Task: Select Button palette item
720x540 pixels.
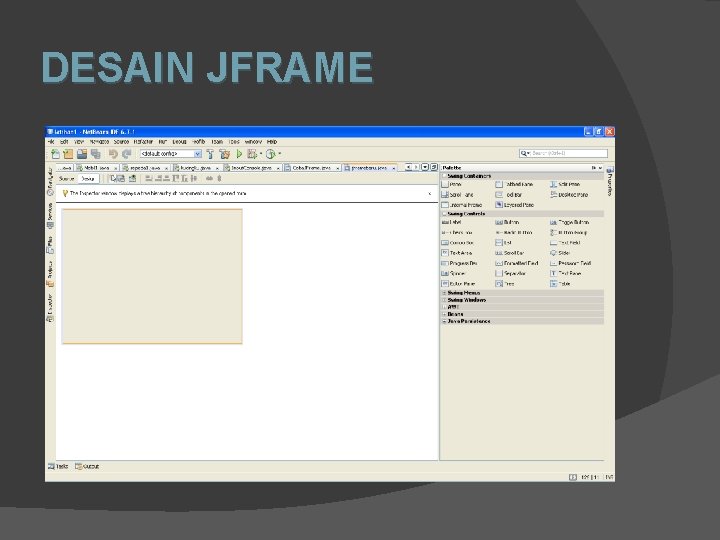Action: [x=507, y=222]
